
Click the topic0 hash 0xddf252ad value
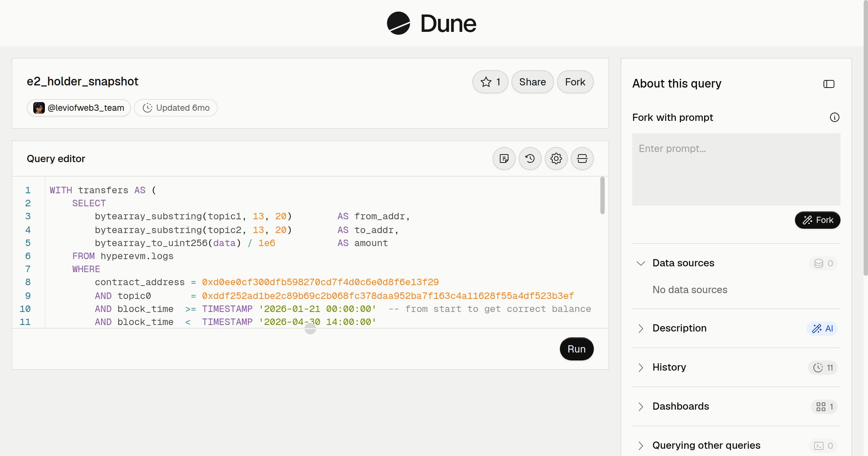coord(388,296)
